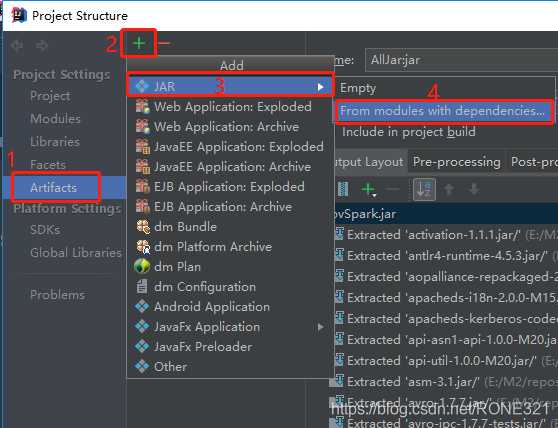Open the Problems section
The width and height of the screenshot is (558, 428).
(x=57, y=295)
